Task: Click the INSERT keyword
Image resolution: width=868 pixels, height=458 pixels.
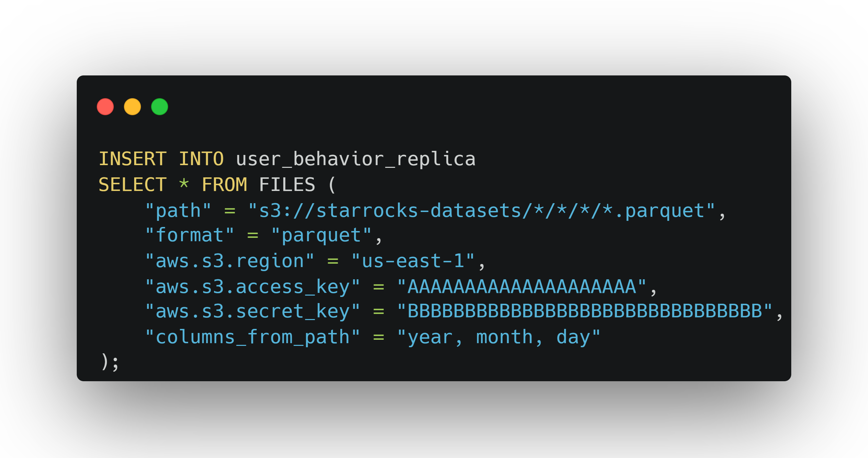Action: click(132, 159)
